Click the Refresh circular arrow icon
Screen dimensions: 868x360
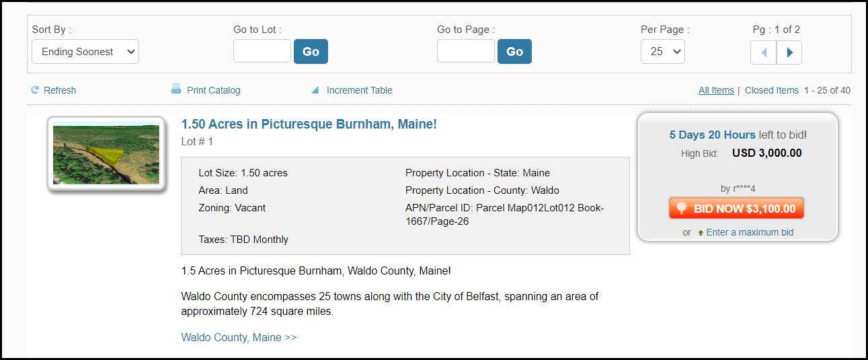click(x=36, y=90)
